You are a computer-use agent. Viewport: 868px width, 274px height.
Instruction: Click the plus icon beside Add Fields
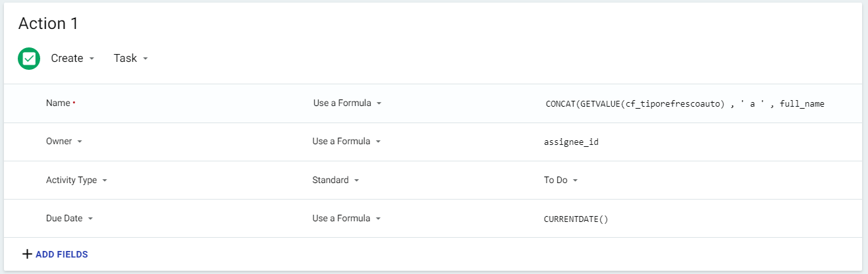27,254
